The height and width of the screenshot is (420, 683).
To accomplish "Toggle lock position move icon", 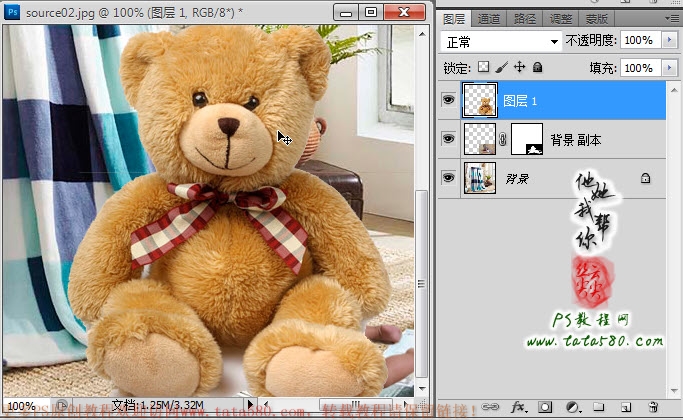I will [519, 67].
